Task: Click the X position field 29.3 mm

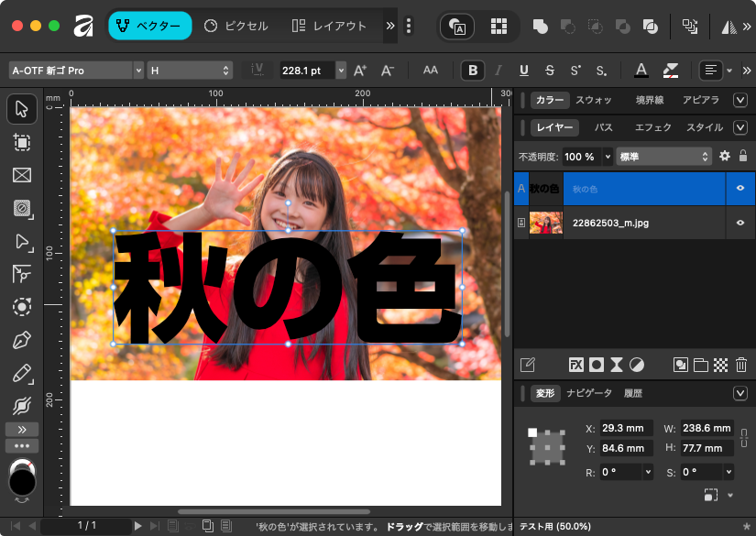Action: 626,428
